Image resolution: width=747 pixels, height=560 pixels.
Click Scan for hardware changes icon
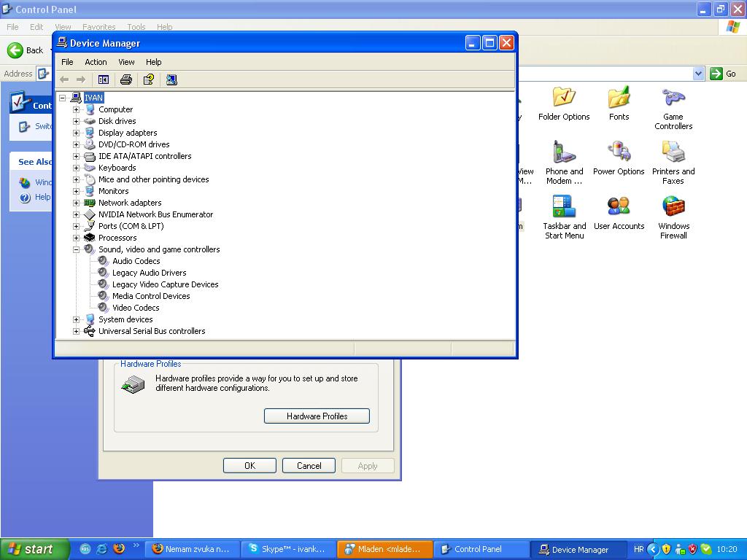pyautogui.click(x=171, y=79)
